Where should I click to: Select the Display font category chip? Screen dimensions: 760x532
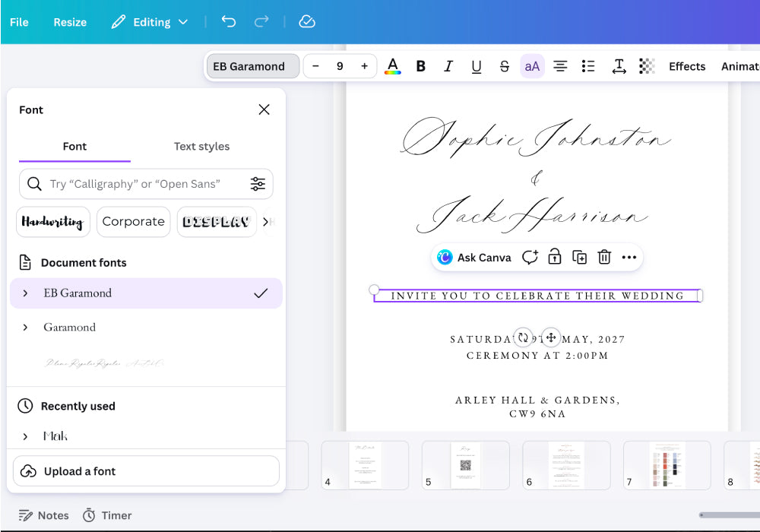click(x=216, y=222)
